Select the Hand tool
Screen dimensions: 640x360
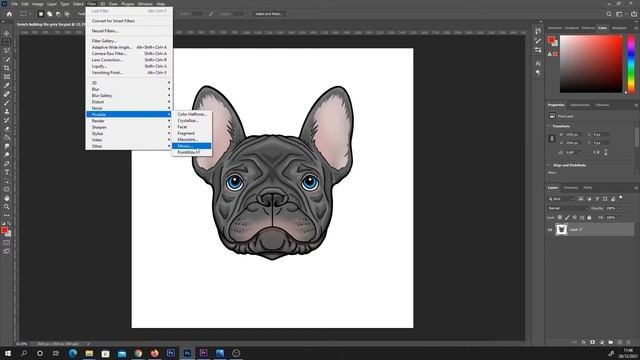[7, 198]
